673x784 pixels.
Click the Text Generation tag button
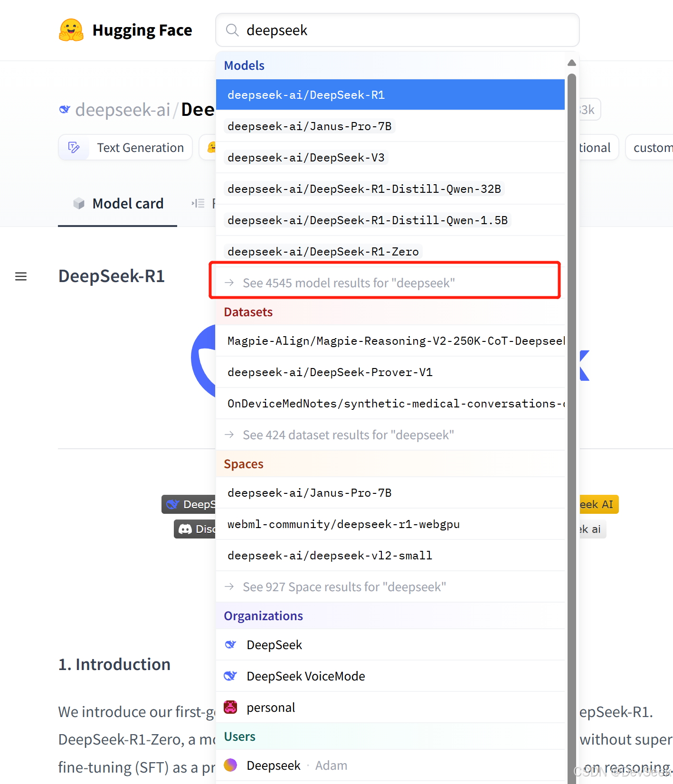tap(125, 147)
